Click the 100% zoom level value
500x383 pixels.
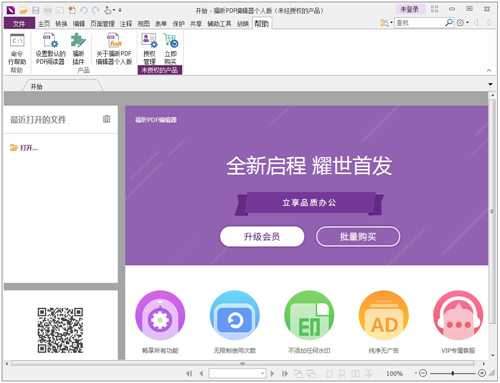point(394,373)
